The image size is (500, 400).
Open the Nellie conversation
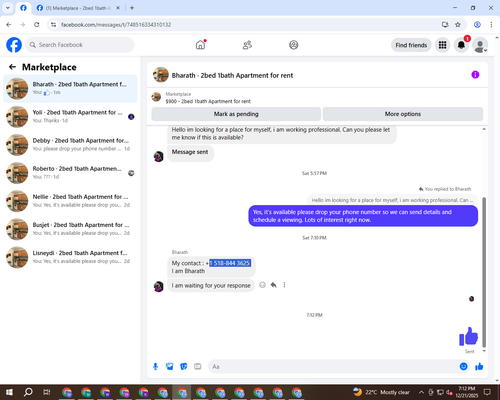(x=70, y=201)
